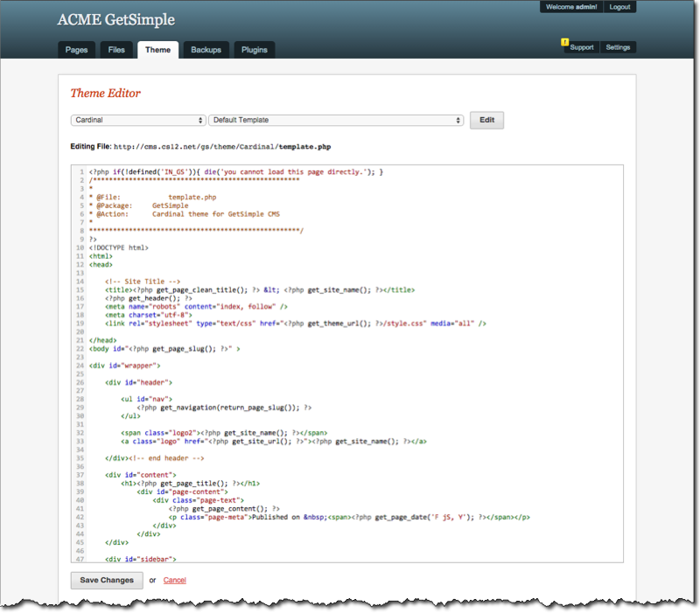Open the Settings page
Viewport: 700px width, 613px height.
click(618, 47)
